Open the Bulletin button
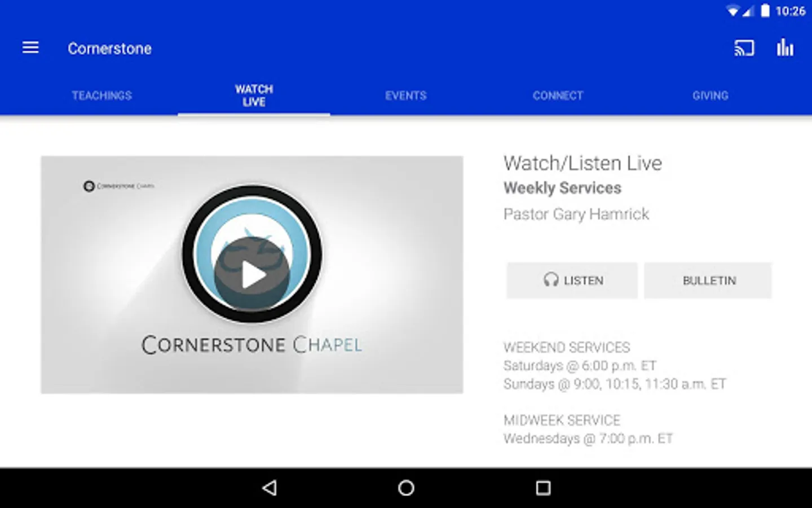Viewport: 812px width, 508px height. click(x=708, y=281)
